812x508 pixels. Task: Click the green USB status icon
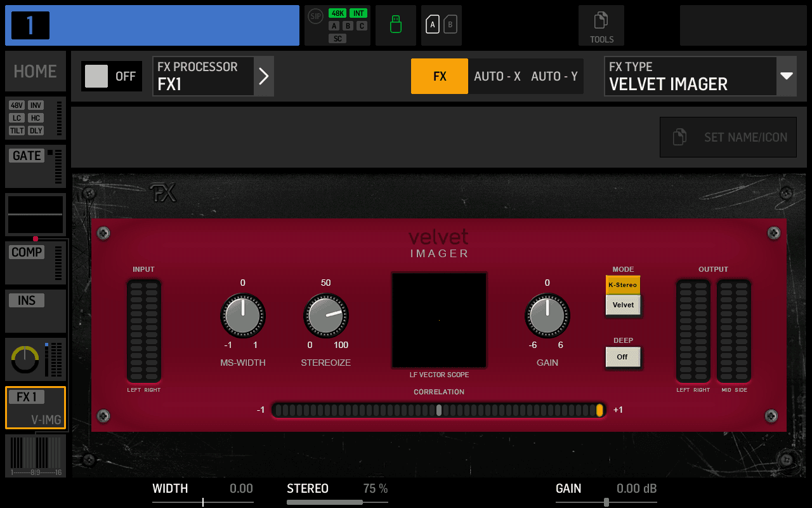click(x=395, y=25)
